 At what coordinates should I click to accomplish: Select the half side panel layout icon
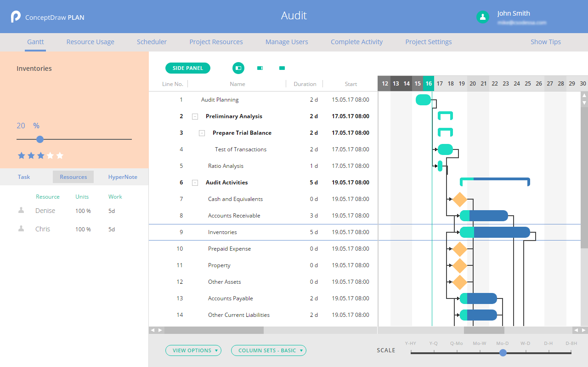(260, 68)
